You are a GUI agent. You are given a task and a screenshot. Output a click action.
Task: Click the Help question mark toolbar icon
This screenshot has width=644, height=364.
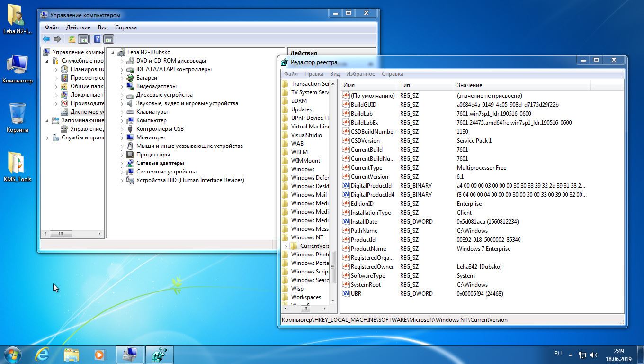[x=97, y=39]
